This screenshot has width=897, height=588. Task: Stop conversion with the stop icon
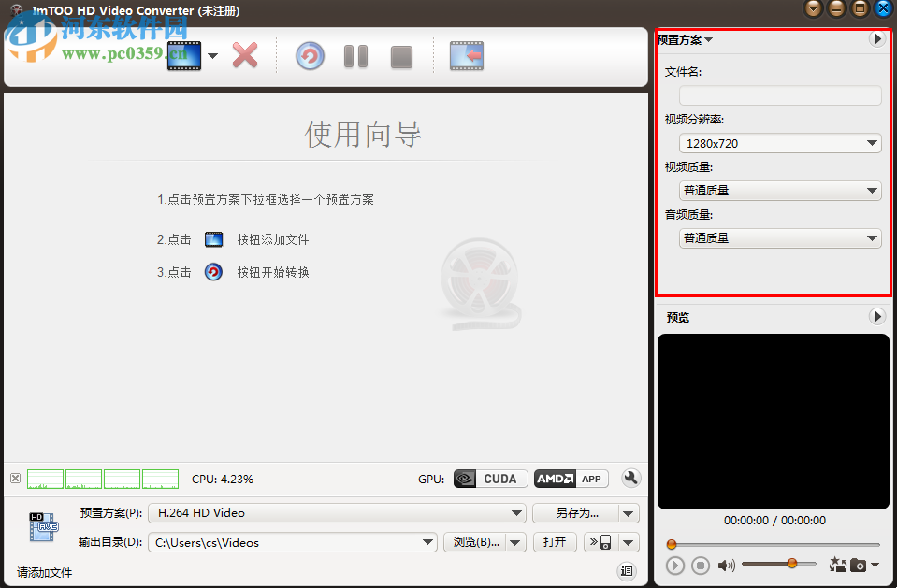click(x=401, y=56)
